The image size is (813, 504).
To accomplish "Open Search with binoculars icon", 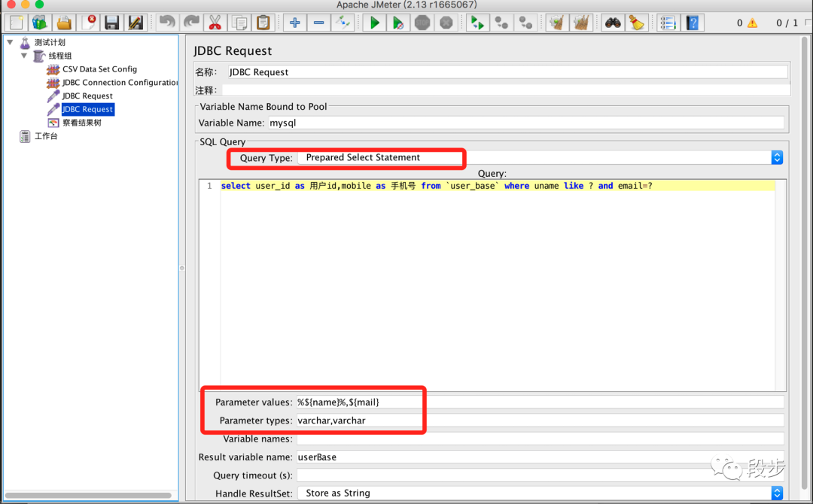I will click(x=613, y=23).
